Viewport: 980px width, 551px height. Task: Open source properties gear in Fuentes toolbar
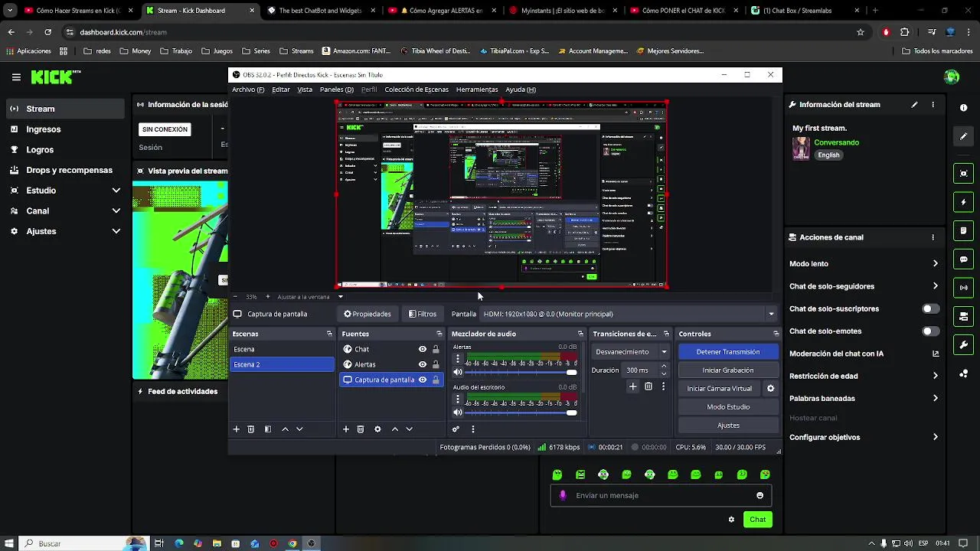tap(377, 429)
